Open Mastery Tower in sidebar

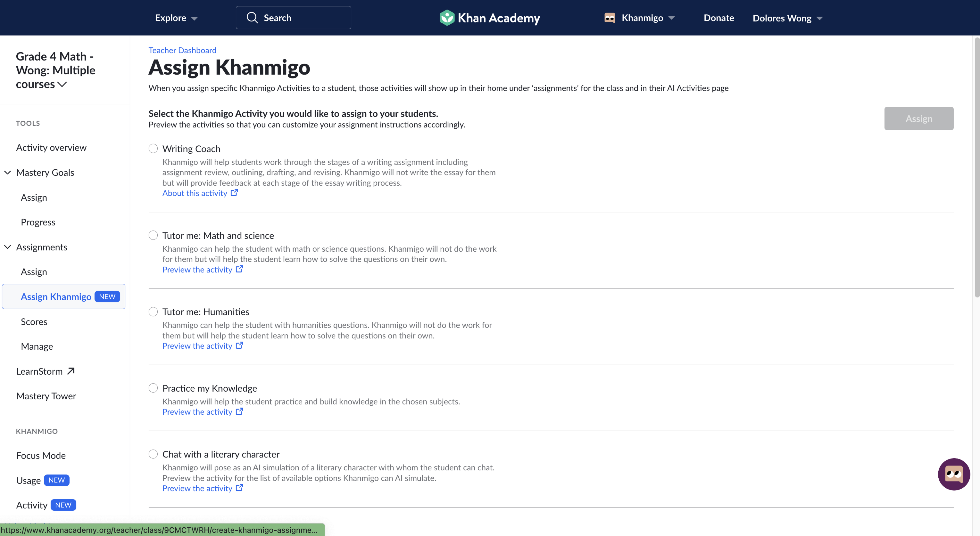coord(46,396)
